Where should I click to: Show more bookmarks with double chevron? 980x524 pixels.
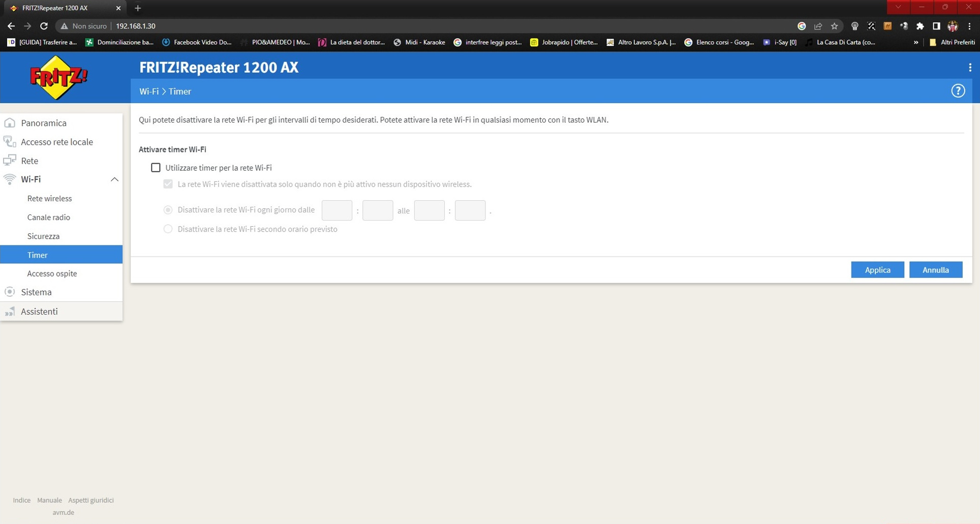pyautogui.click(x=916, y=42)
